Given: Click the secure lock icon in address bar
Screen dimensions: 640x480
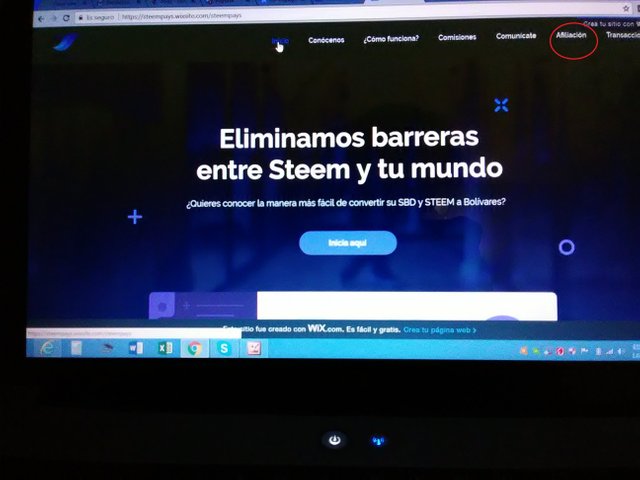Looking at the screenshot, I should tap(80, 18).
